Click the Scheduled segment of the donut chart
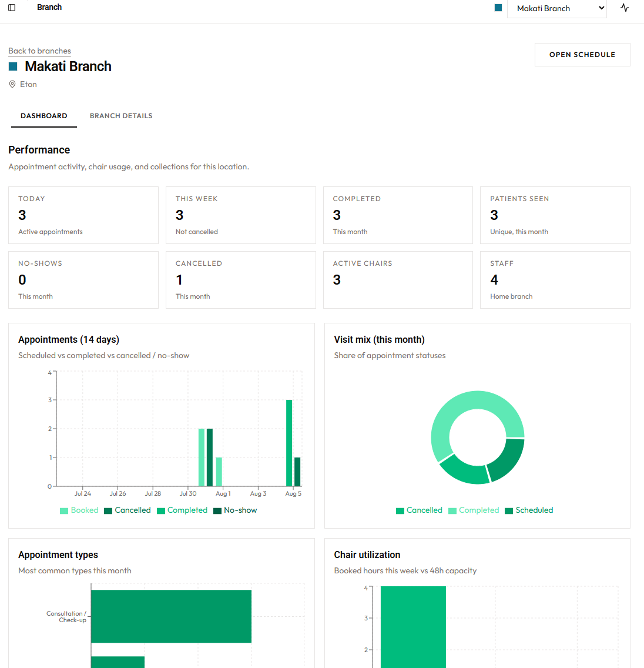 [508, 459]
